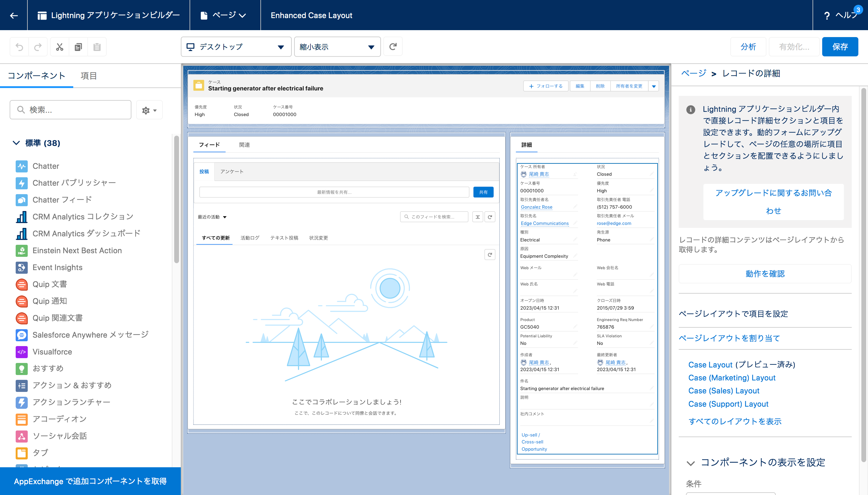Select the Chatter component icon
The width and height of the screenshot is (868, 495).
(22, 166)
